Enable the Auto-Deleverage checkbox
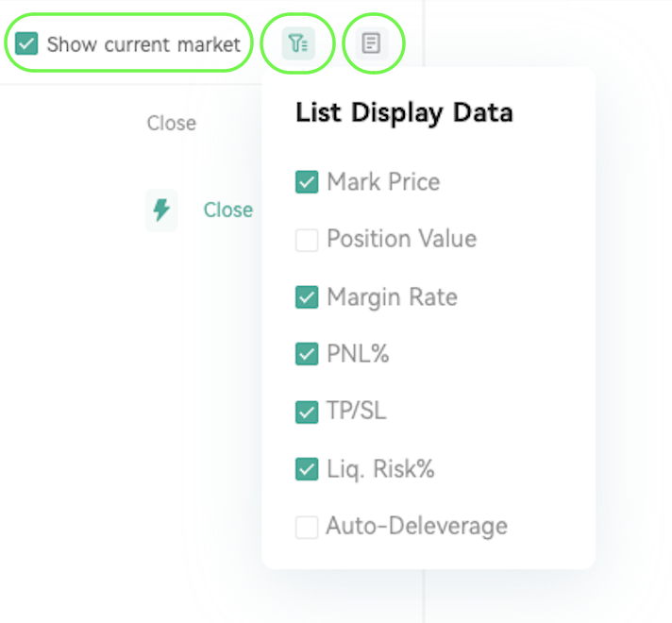 [307, 527]
